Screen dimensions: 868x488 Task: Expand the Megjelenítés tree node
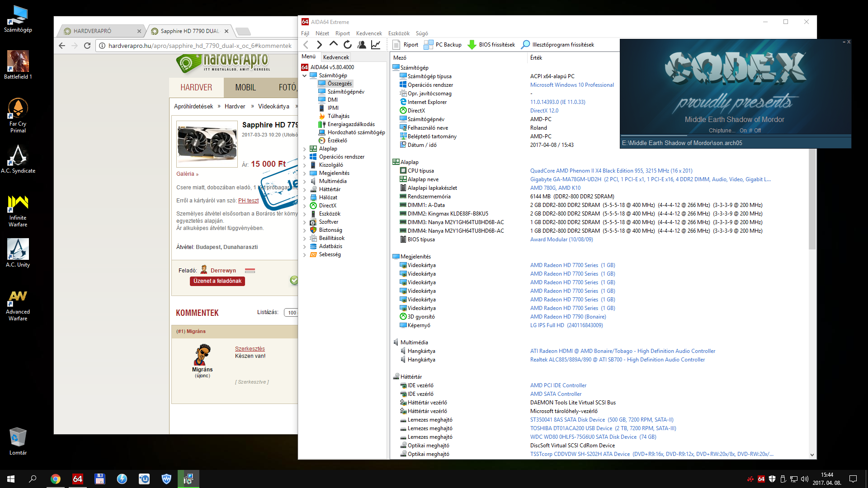coord(305,173)
